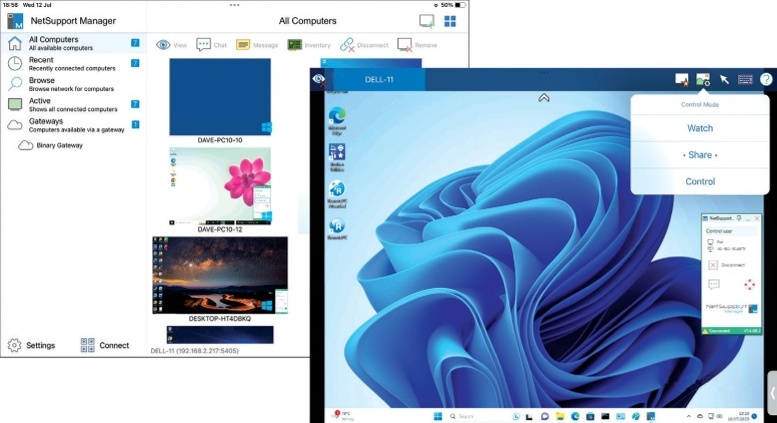Viewport: 777px width, 423px height.
Task: Open Edge browser on remote taskbar
Action: pos(575,416)
